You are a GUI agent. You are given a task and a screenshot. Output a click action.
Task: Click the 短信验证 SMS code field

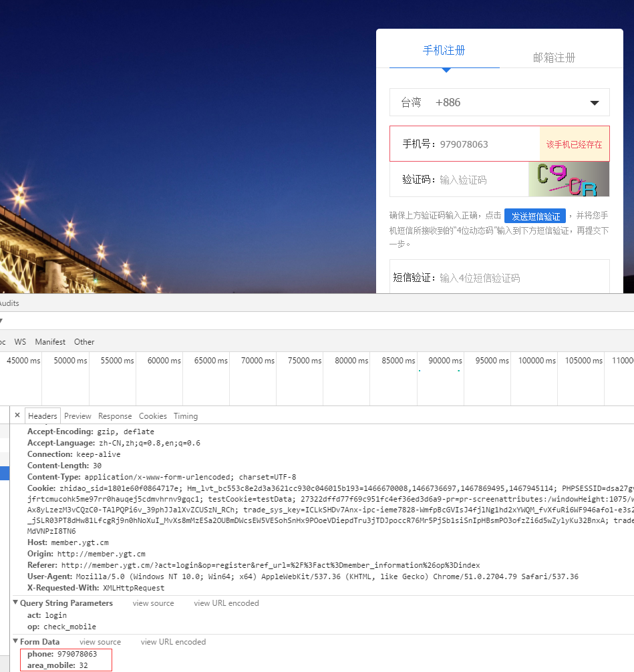coord(521,278)
